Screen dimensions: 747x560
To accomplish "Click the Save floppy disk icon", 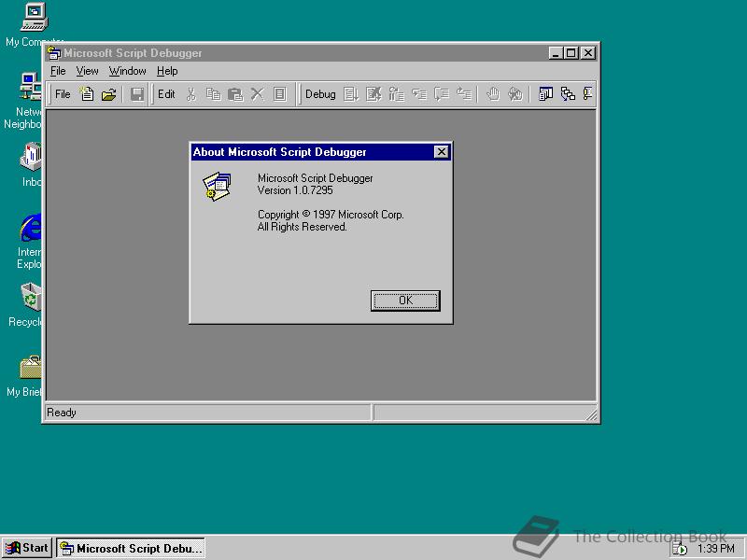I will tap(137, 94).
